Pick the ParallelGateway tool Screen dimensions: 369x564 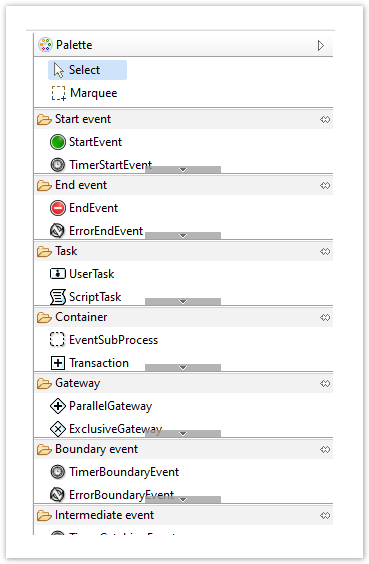(x=101, y=406)
